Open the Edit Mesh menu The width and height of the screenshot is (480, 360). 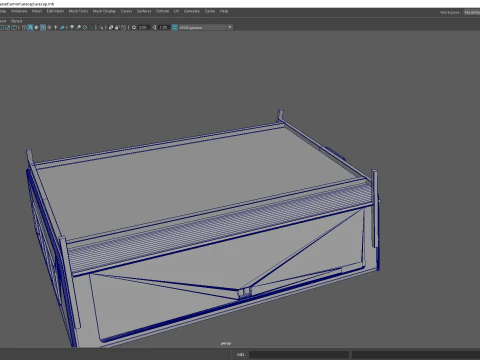55,11
